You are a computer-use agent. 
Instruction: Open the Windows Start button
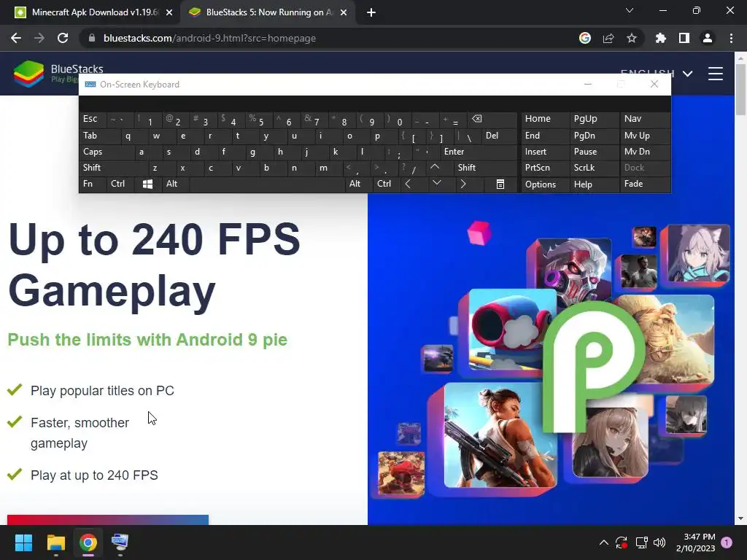click(23, 542)
